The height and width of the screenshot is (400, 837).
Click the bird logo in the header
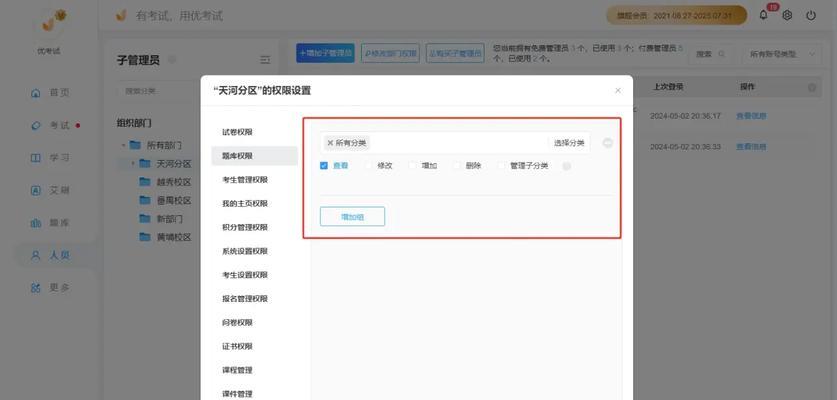(x=121, y=15)
